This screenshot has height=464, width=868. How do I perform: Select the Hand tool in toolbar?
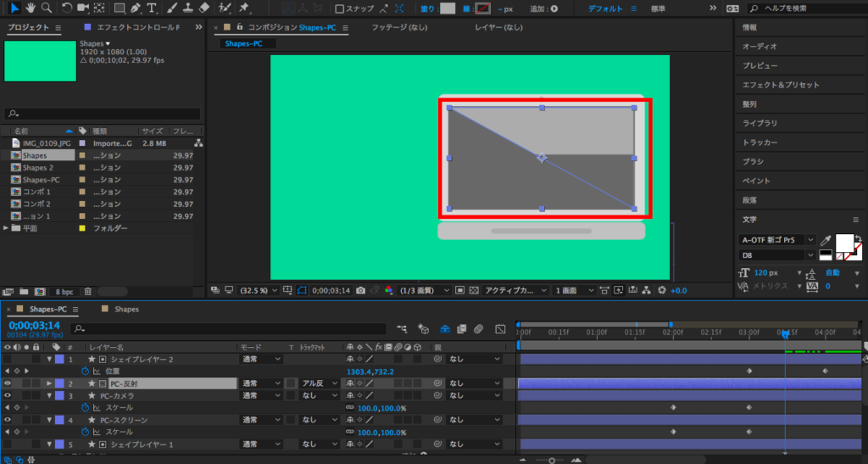30,8
